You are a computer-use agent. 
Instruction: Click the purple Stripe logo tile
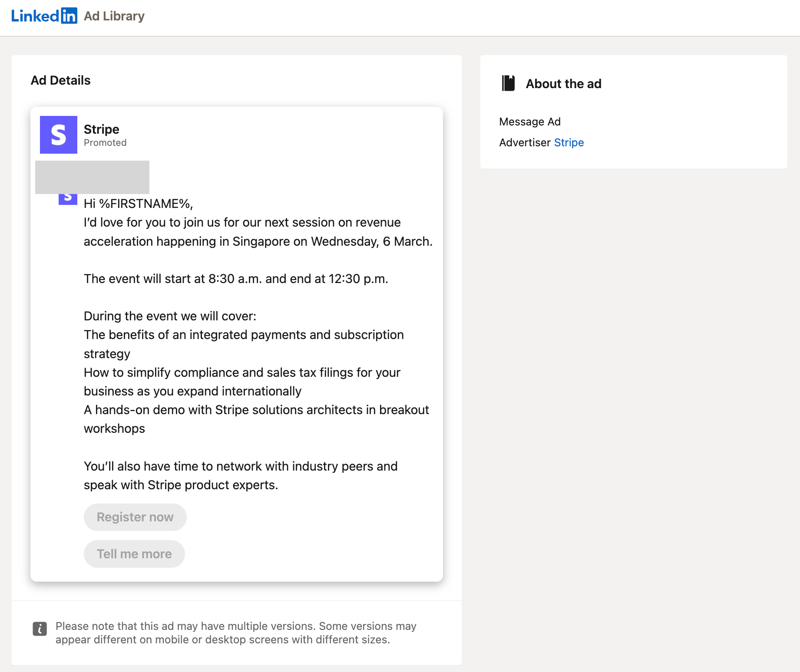pyautogui.click(x=58, y=135)
